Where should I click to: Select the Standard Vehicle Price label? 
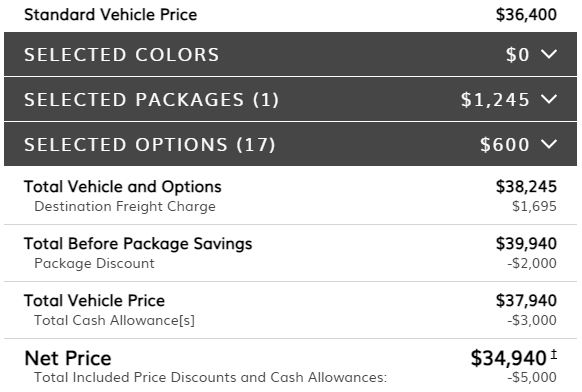coord(111,15)
